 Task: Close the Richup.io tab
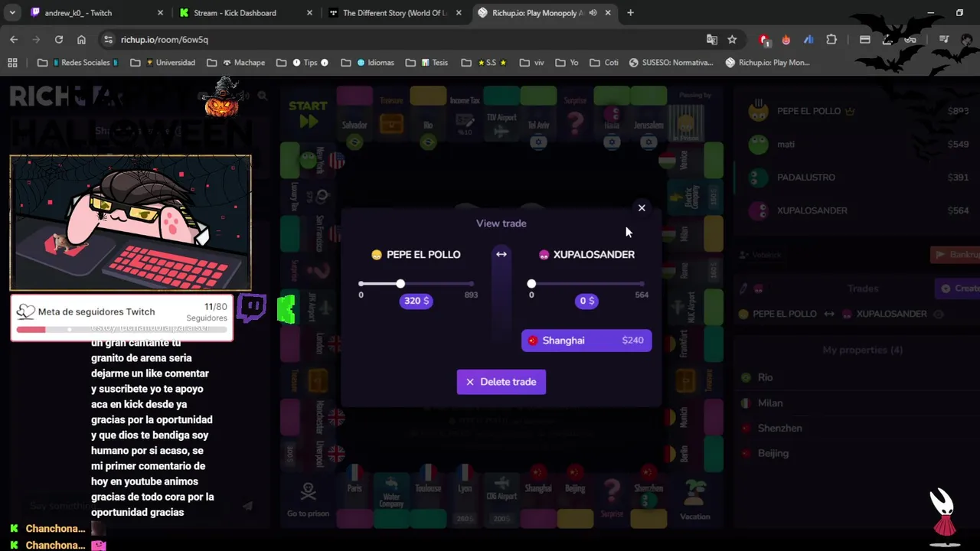(608, 13)
